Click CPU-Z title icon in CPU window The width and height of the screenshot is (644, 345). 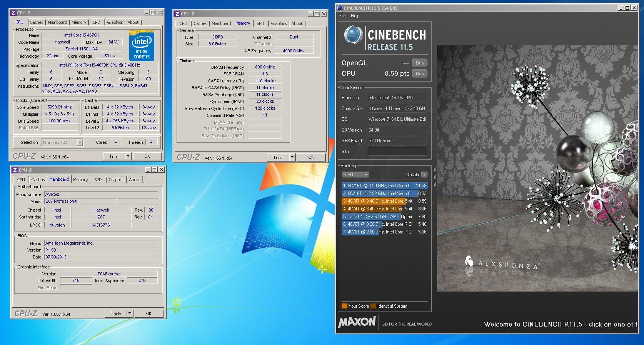[x=13, y=13]
